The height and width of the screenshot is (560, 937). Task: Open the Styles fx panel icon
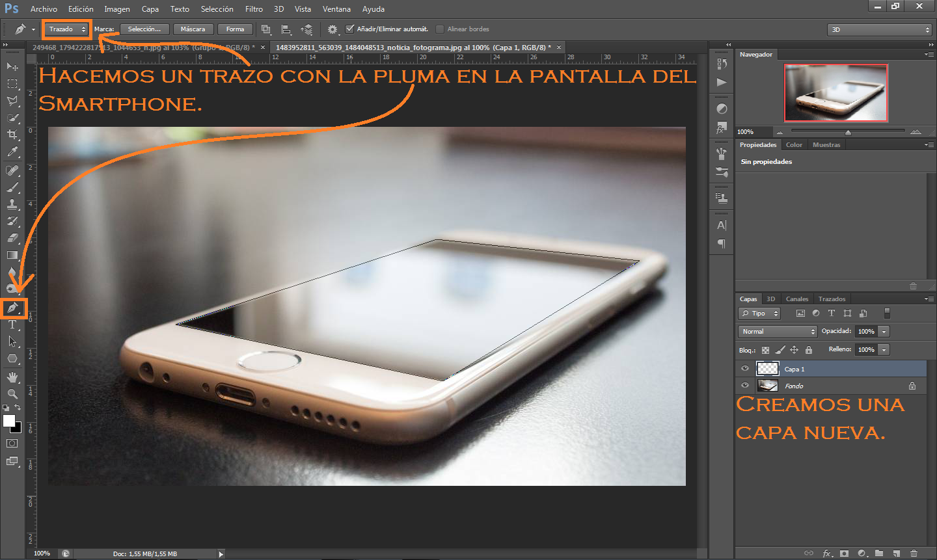[722, 128]
